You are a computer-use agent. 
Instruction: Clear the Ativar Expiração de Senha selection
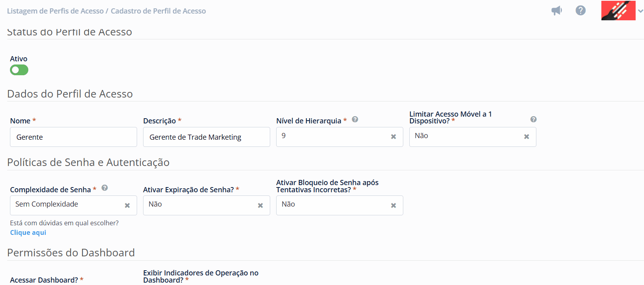pos(260,206)
